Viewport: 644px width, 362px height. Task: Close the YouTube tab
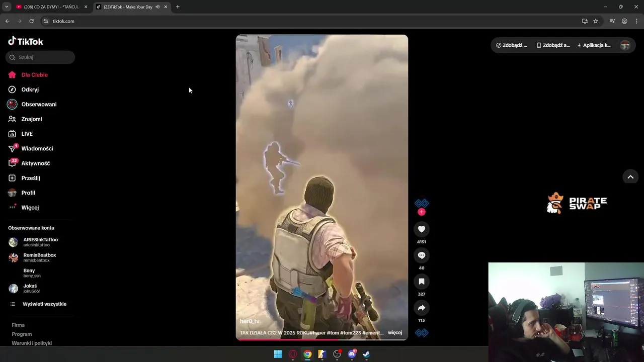point(86,7)
